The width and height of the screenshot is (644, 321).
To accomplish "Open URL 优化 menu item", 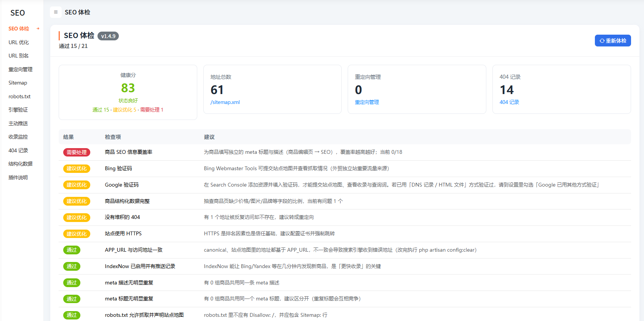I will (x=19, y=42).
